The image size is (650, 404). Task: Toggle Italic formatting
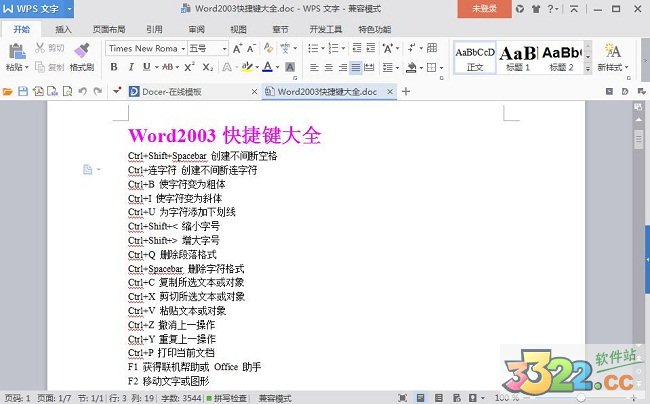pos(131,67)
